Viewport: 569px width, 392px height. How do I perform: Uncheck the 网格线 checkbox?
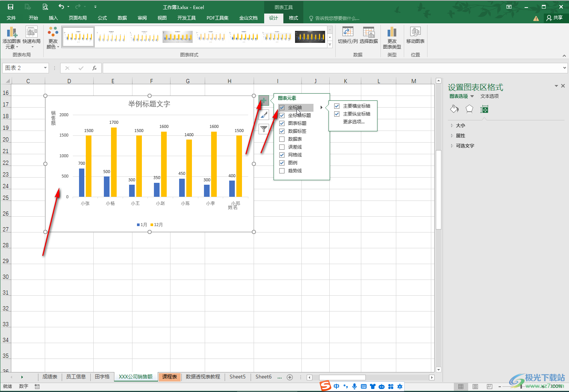pos(282,155)
